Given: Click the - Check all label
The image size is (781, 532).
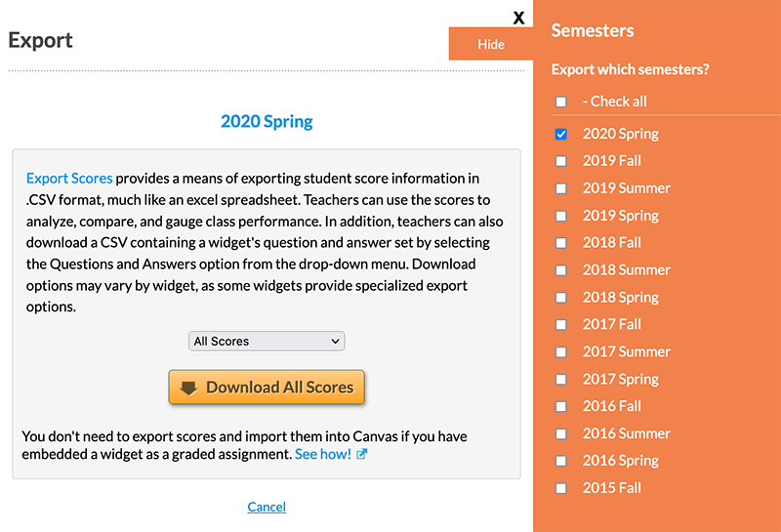Looking at the screenshot, I should (615, 102).
